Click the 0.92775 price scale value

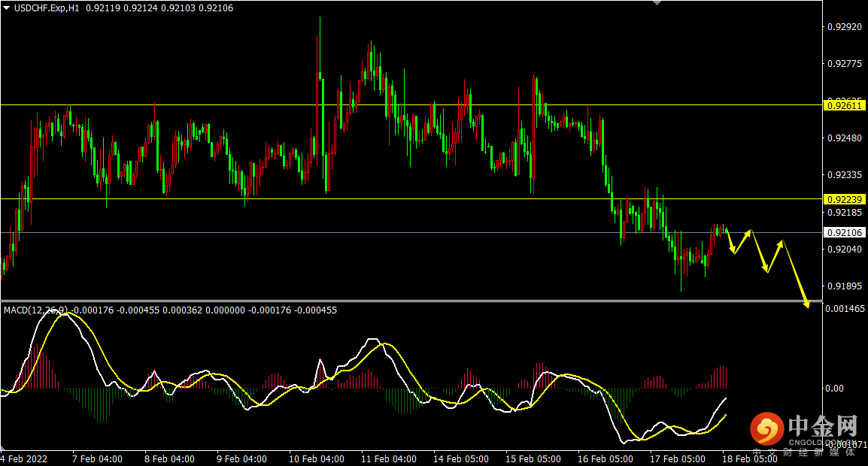click(x=844, y=64)
